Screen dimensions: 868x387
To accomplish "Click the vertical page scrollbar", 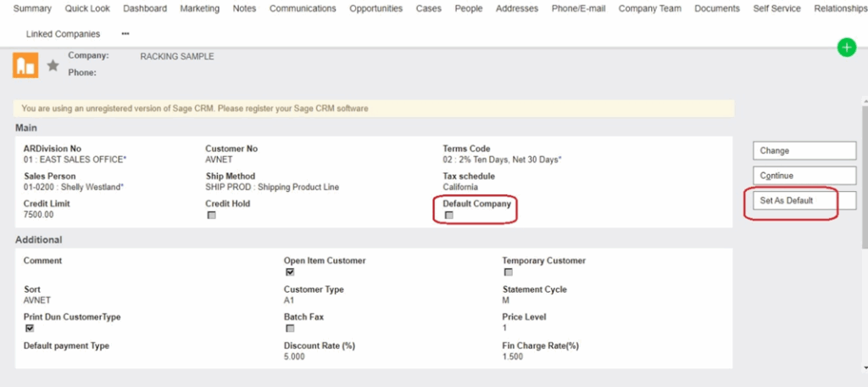I will tap(863, 212).
